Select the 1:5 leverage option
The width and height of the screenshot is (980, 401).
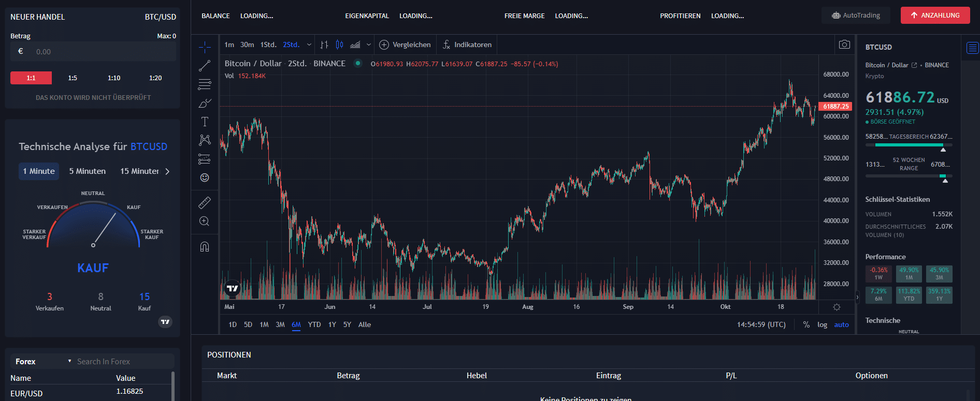[73, 78]
